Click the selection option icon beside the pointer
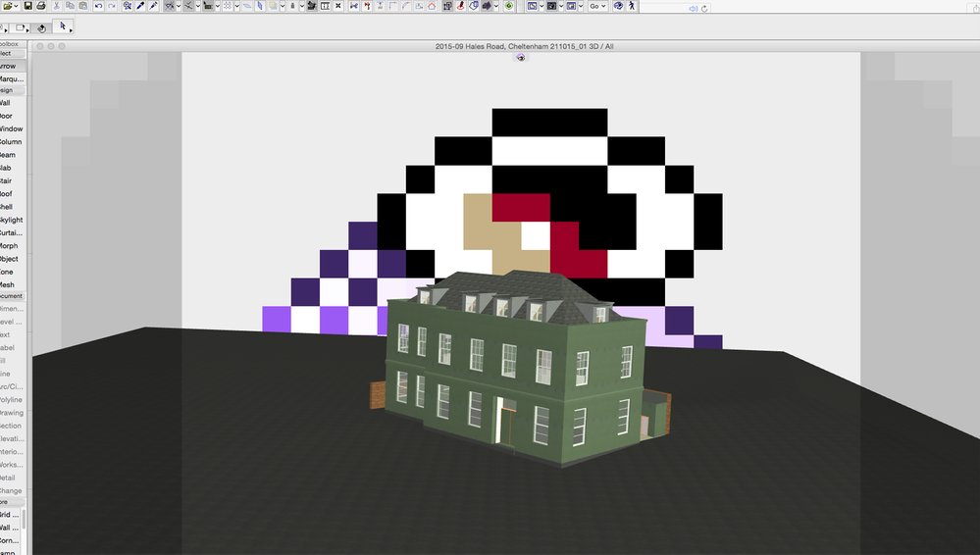The width and height of the screenshot is (980, 555). click(41, 28)
